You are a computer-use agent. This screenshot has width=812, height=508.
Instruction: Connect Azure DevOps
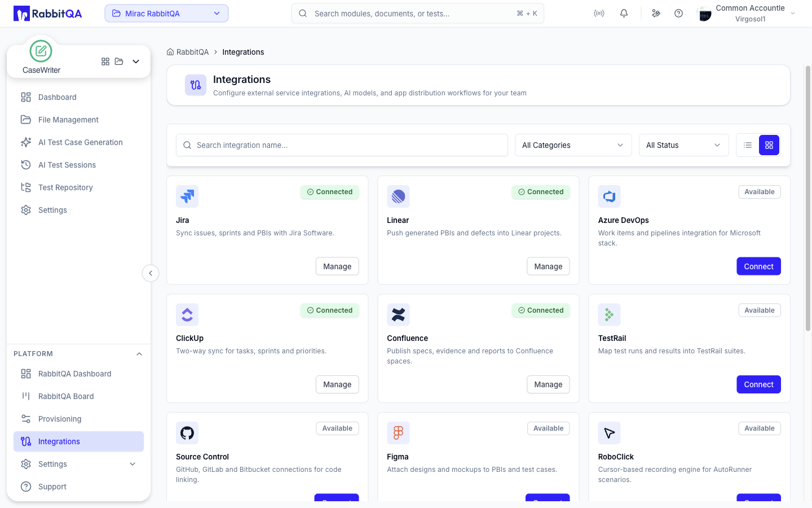pos(758,266)
